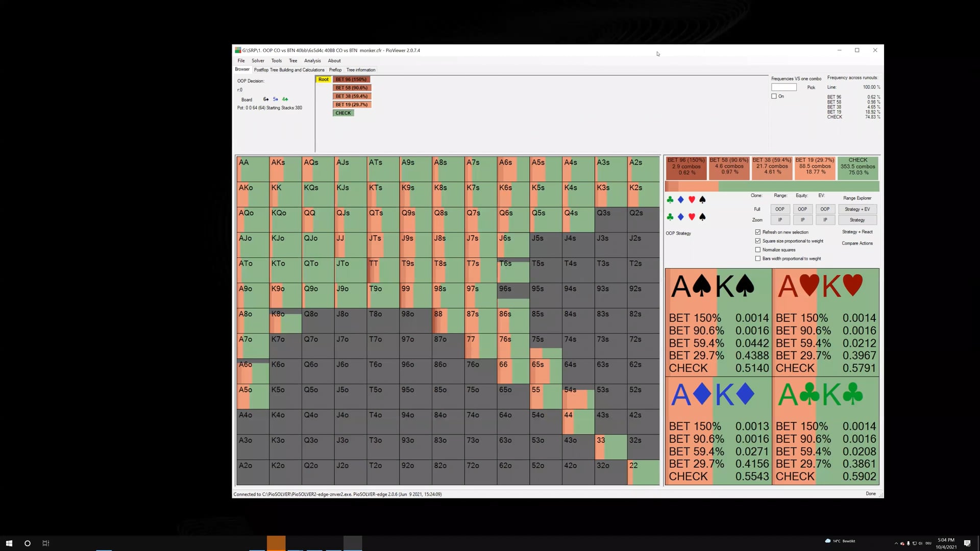
Task: Switch to the Tree information tab
Action: point(360,70)
